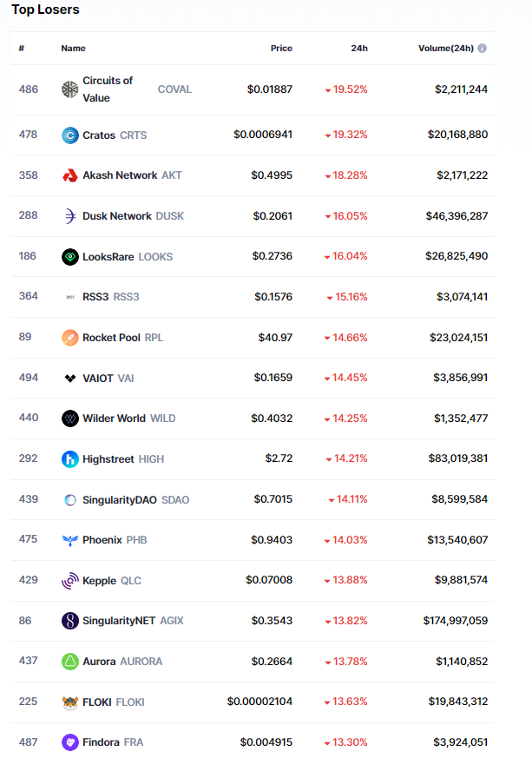Screen dimensions: 532x758
Task: Sort by the # rank column header
Action: tap(22, 49)
